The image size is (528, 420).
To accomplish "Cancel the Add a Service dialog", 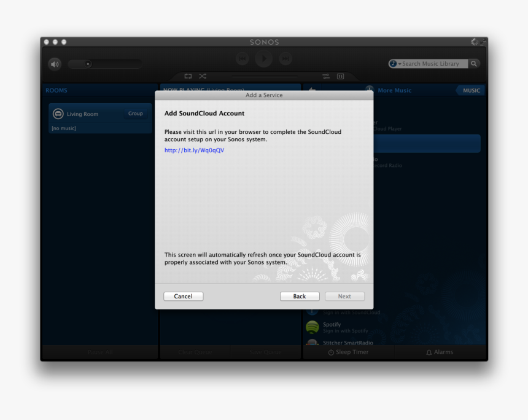I will click(x=183, y=296).
